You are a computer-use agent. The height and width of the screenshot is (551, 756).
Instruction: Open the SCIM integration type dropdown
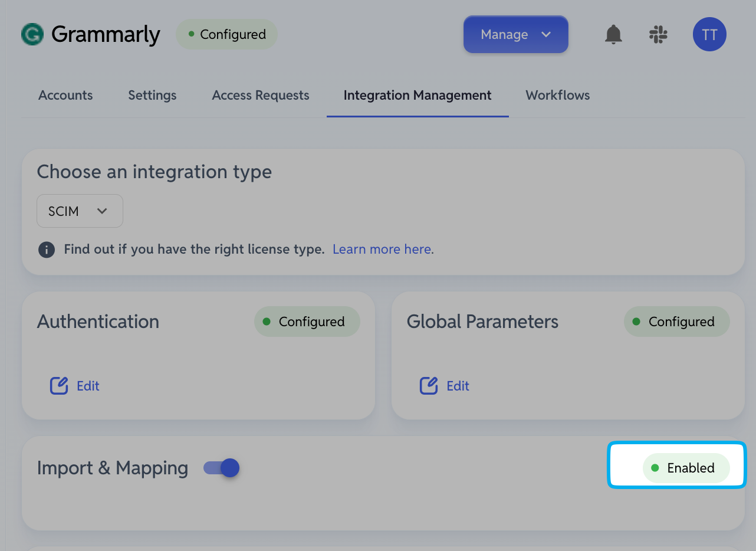[80, 211]
